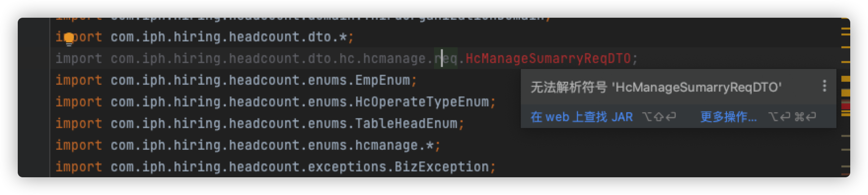
Task: Click the import keyword before EmpEnum line
Action: click(x=78, y=80)
